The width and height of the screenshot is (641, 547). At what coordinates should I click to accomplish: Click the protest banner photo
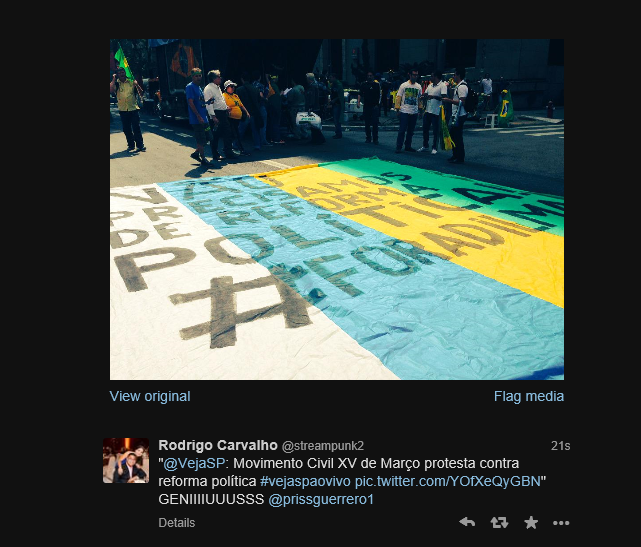(337, 209)
